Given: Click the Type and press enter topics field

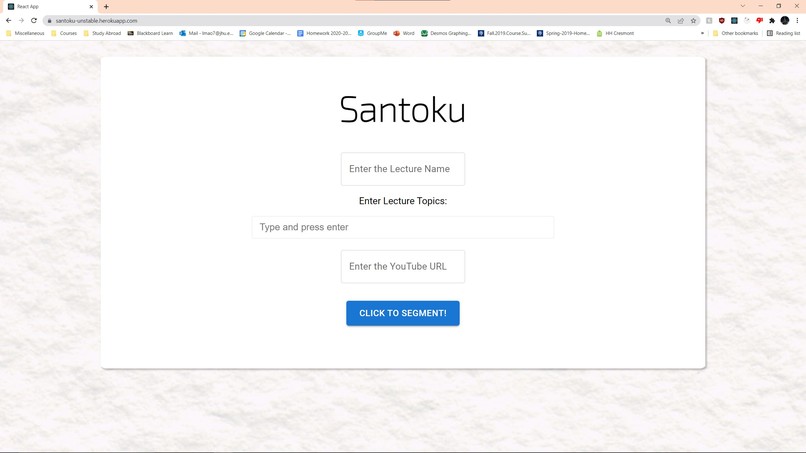Looking at the screenshot, I should pos(403,227).
